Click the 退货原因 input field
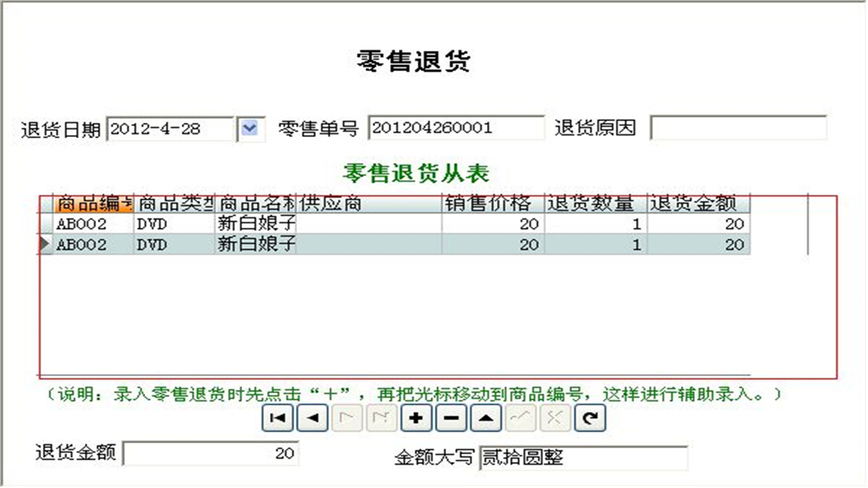 [738, 129]
